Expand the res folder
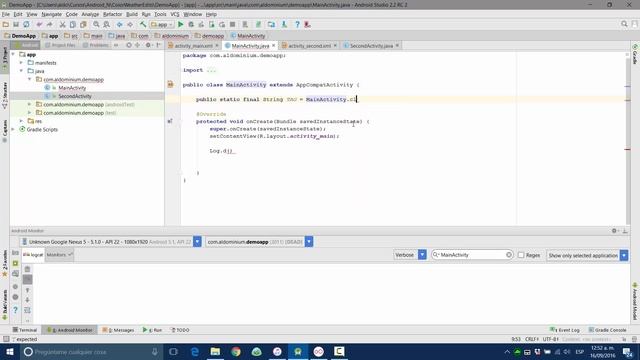Viewport: 640px width, 360px height. pyautogui.click(x=21, y=121)
